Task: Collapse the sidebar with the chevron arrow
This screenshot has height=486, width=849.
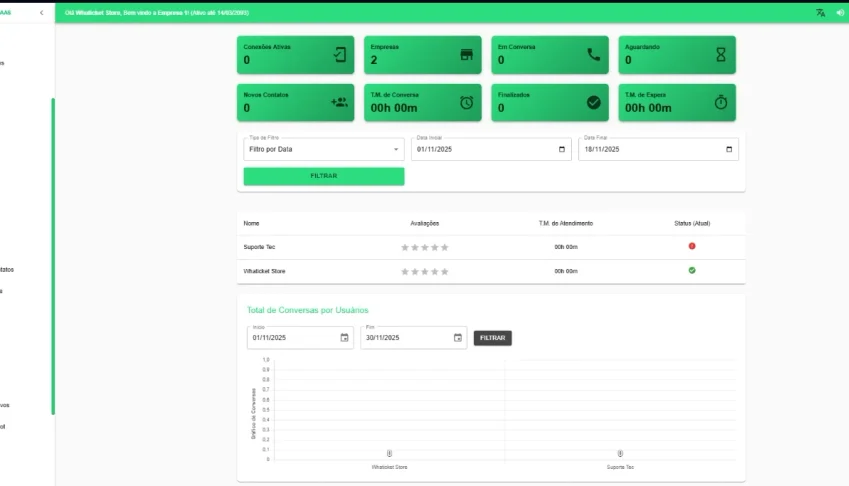Action: [x=42, y=12]
